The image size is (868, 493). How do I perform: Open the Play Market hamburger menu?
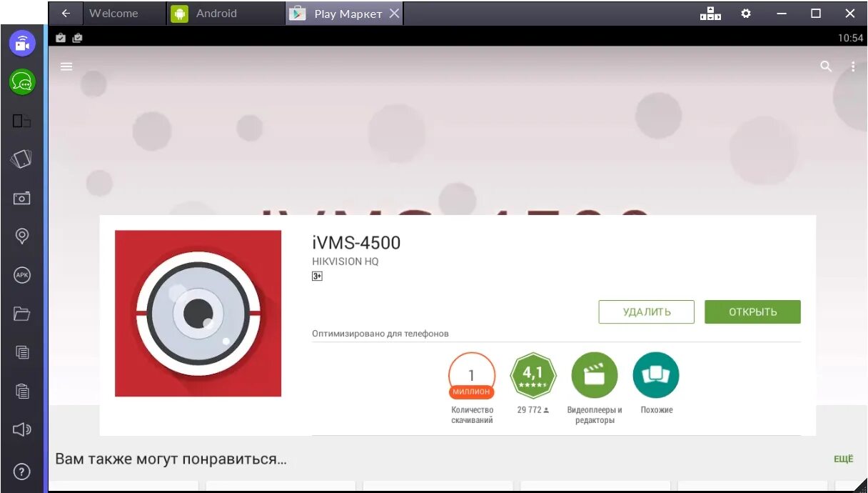point(66,66)
